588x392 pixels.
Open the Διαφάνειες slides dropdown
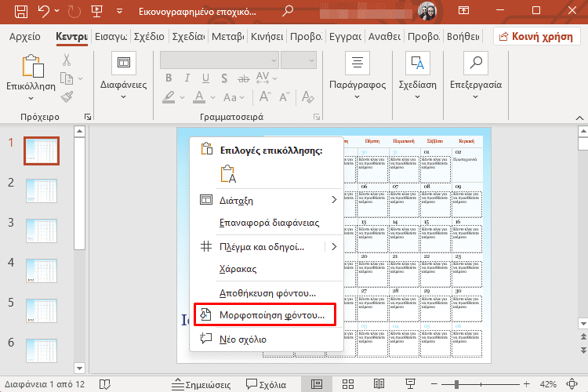click(x=123, y=75)
